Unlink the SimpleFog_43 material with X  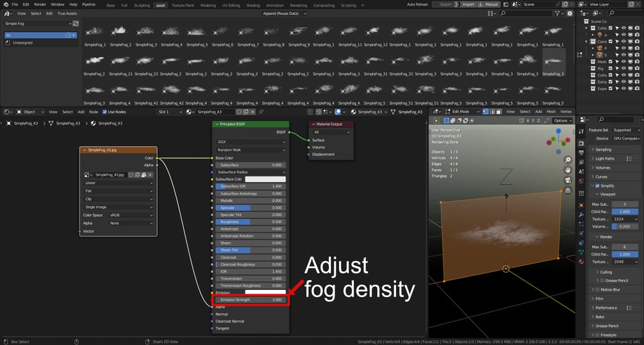pos(252,112)
